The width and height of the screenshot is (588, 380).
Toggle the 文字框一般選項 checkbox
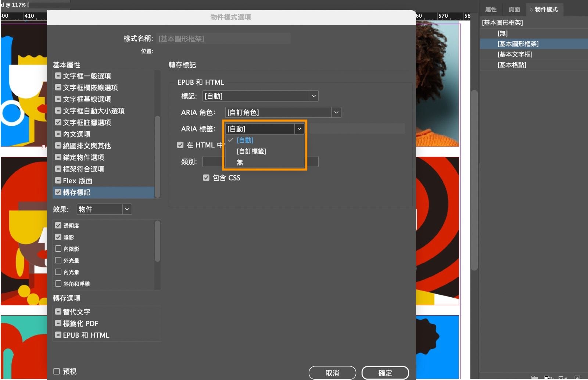point(58,76)
